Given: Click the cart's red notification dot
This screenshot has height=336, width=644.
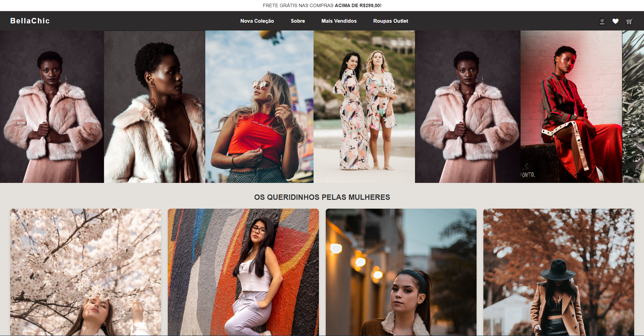Looking at the screenshot, I should tap(632, 19).
